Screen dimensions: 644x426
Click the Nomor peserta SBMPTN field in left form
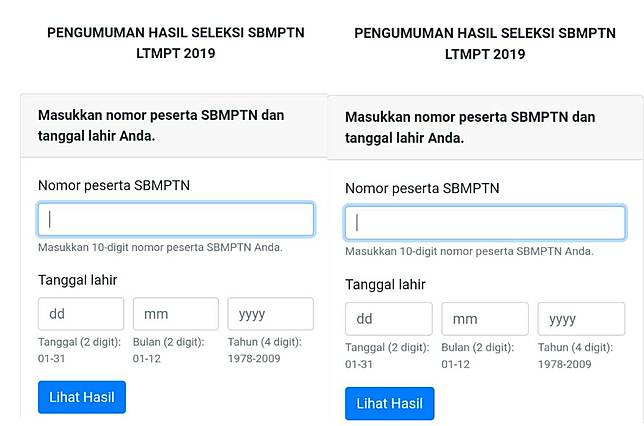point(176,220)
